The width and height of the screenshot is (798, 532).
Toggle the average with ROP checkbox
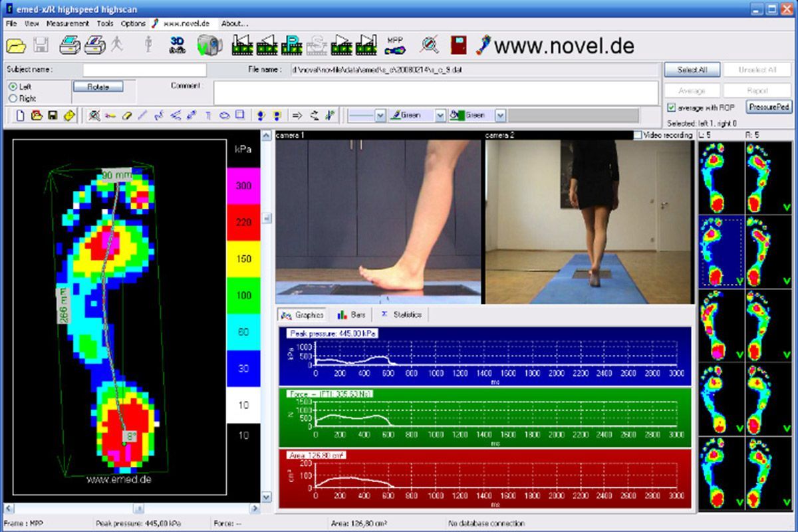point(671,107)
